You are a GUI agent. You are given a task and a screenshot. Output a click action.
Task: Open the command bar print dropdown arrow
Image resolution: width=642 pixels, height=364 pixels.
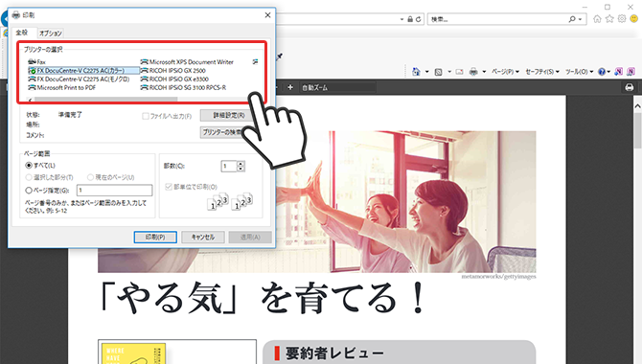pyautogui.click(x=484, y=72)
